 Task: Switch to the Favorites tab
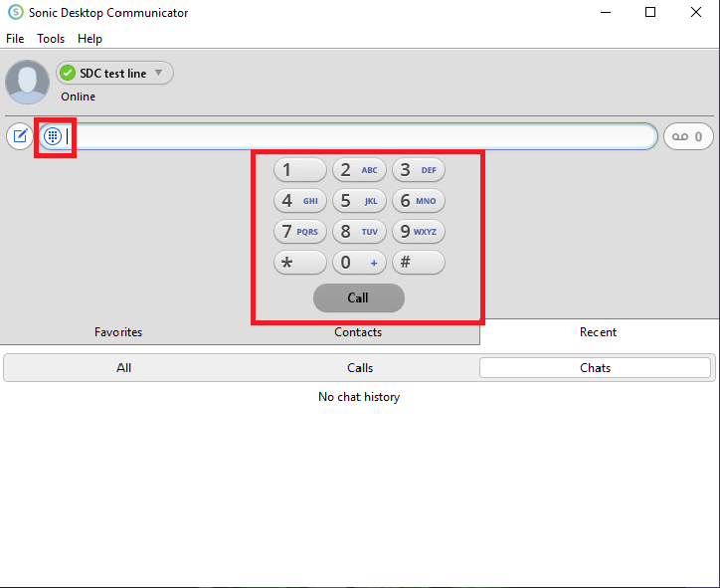(118, 332)
